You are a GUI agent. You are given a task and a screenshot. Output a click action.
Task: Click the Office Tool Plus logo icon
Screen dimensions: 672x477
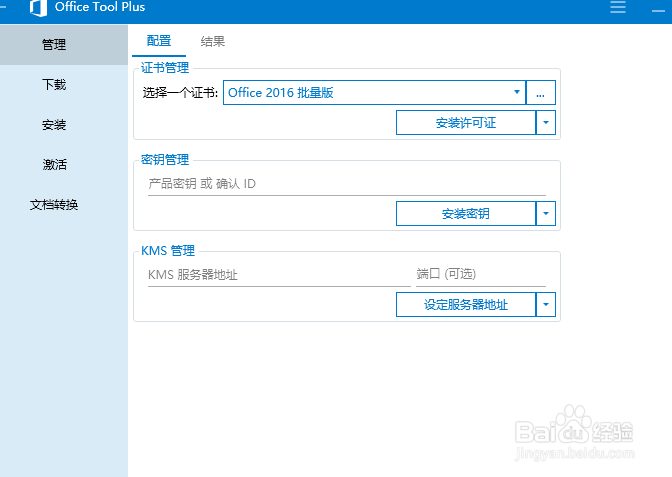39,8
